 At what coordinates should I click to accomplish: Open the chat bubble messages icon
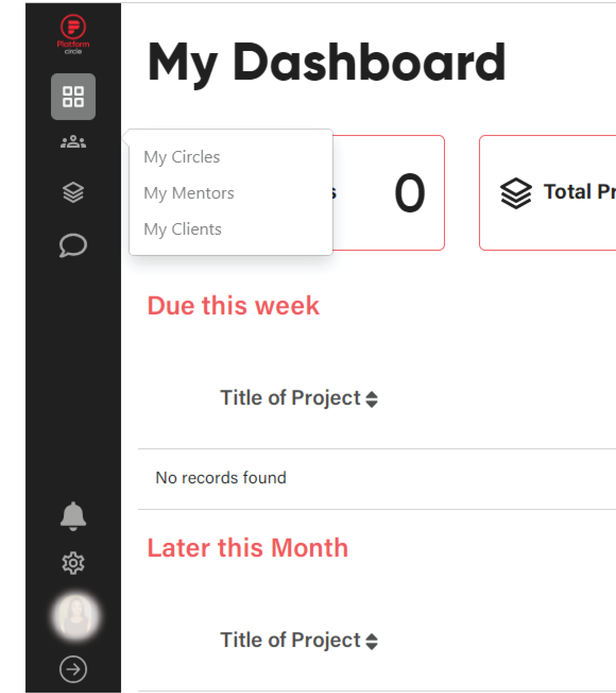pos(73,245)
